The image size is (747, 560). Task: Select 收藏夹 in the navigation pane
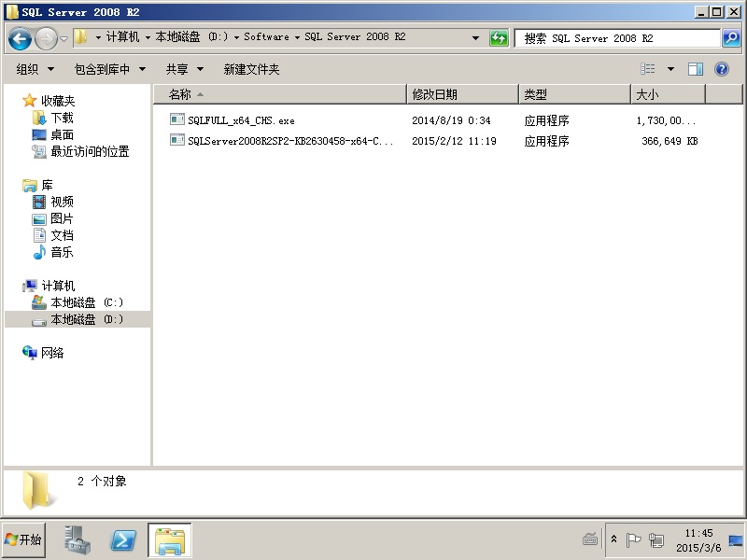pos(58,101)
